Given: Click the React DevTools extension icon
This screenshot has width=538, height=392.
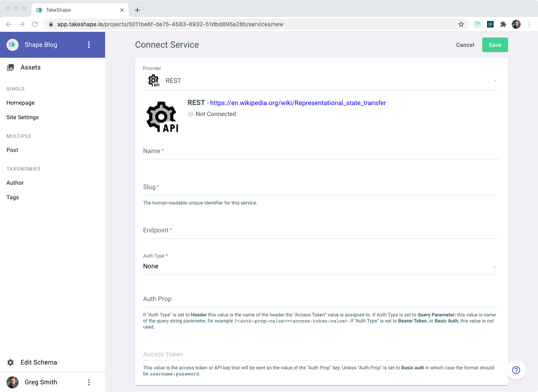Looking at the screenshot, I should coord(490,24).
